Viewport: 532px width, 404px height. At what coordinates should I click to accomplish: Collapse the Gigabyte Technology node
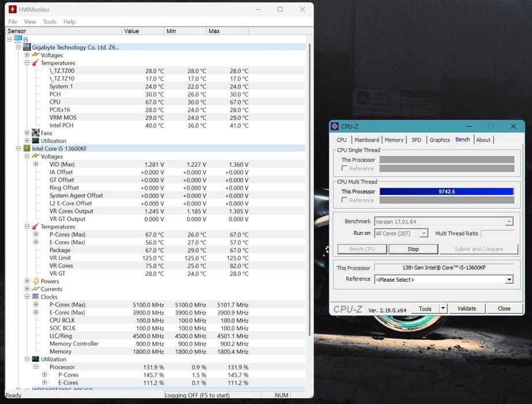pyautogui.click(x=18, y=47)
